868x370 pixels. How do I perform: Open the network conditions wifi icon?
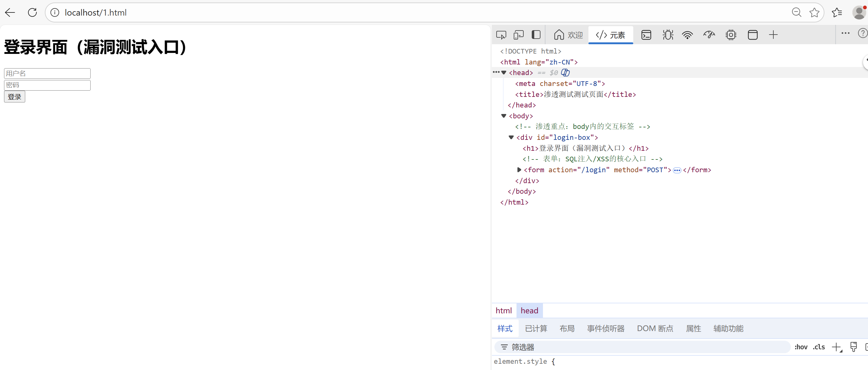[x=687, y=35]
